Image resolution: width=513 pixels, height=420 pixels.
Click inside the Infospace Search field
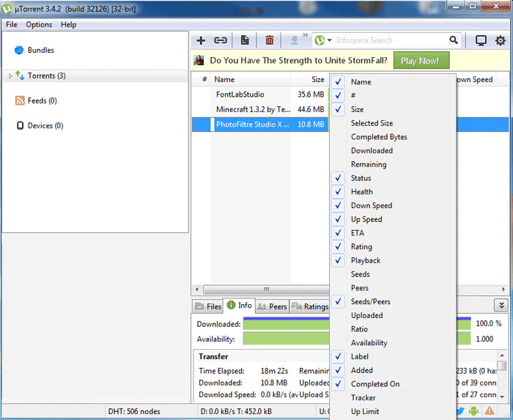tap(389, 40)
